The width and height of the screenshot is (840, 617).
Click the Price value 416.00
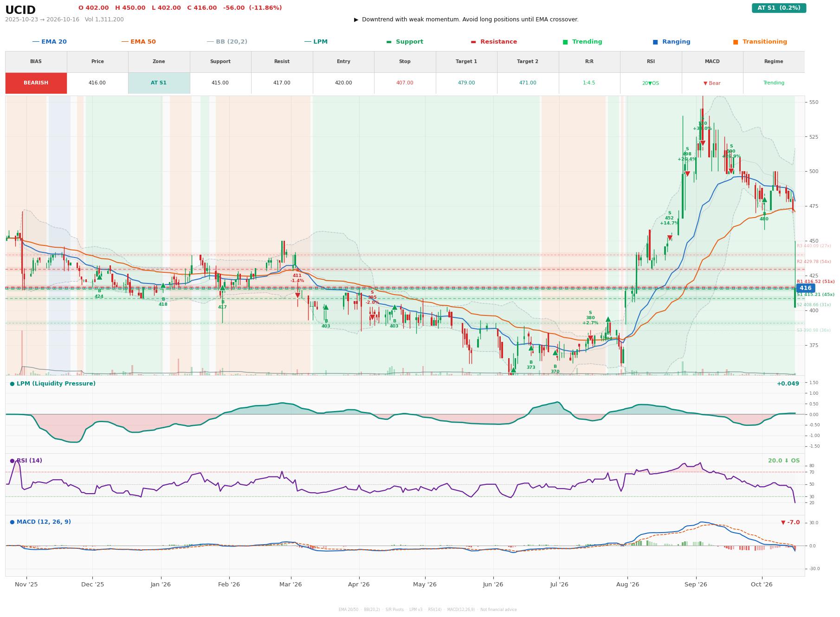tap(97, 83)
